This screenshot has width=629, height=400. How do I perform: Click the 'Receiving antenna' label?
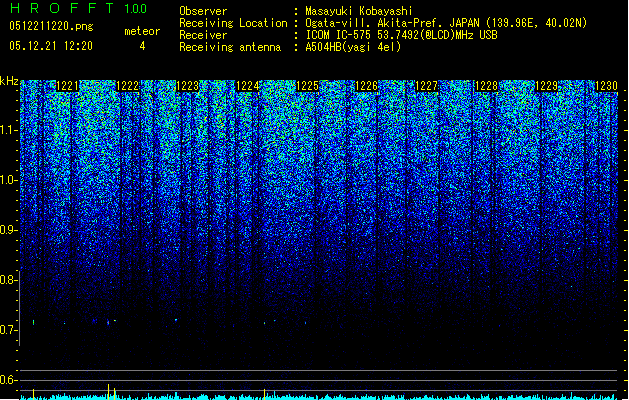coord(230,47)
